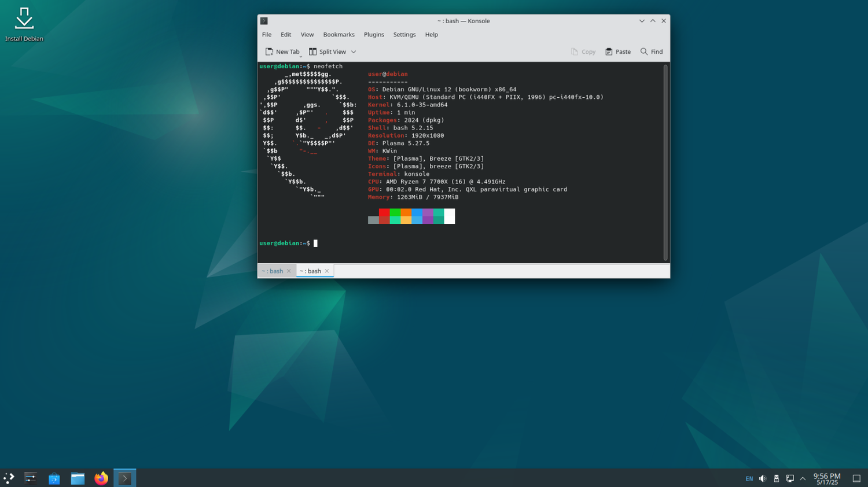Minimize the Konsole window
The width and height of the screenshot is (868, 487).
642,21
